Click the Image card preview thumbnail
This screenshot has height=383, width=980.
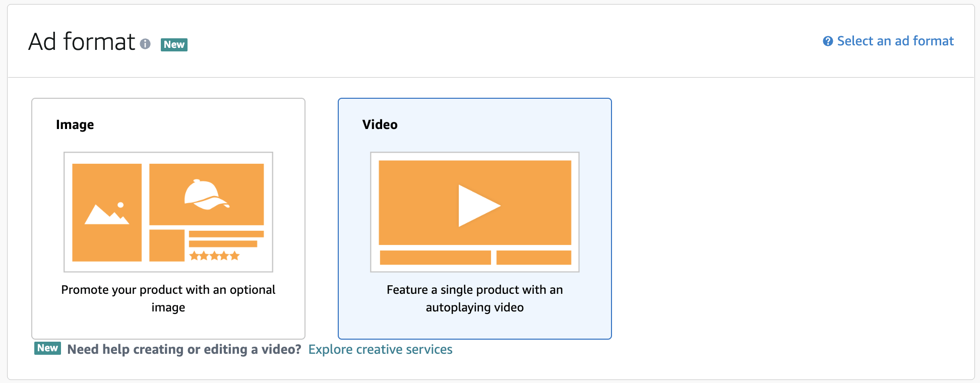168,212
